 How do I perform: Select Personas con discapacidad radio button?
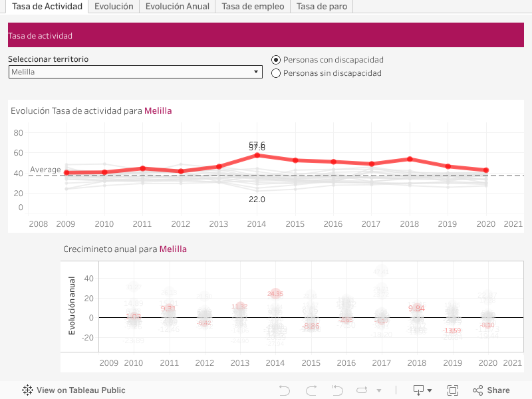click(277, 60)
